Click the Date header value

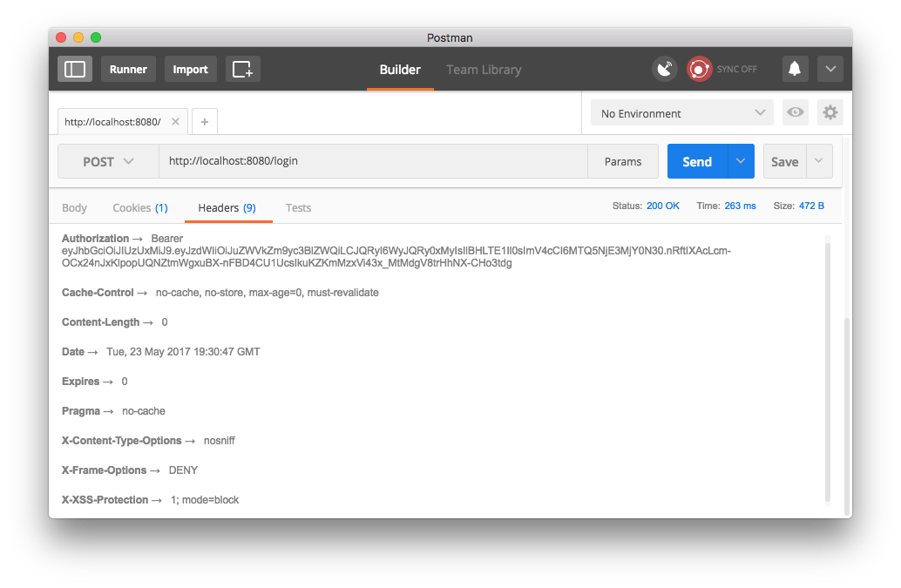tap(183, 351)
